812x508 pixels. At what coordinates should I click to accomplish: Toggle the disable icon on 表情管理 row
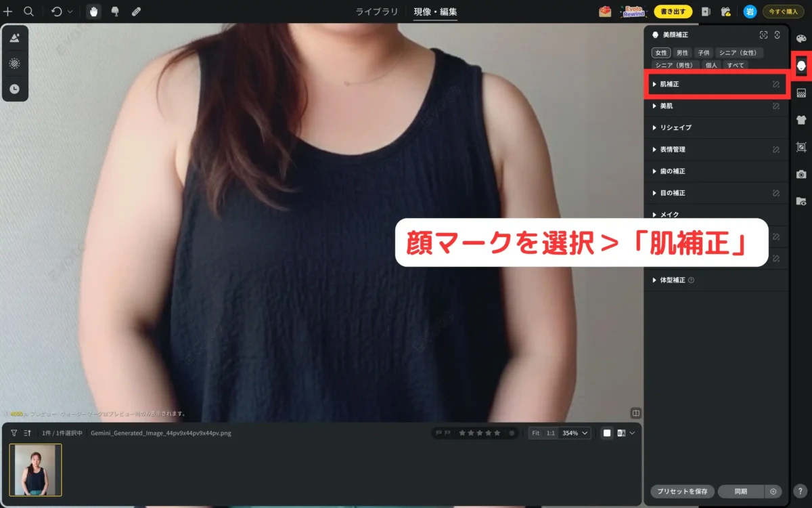(x=776, y=149)
